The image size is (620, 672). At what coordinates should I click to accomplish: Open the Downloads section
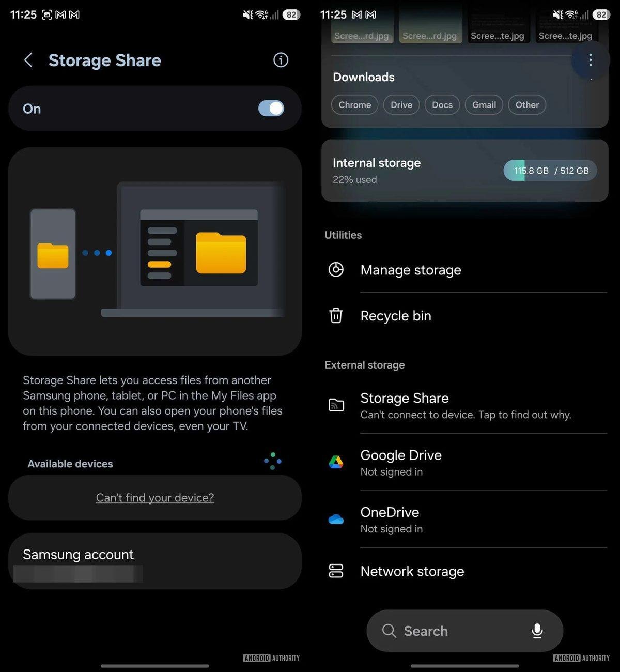pyautogui.click(x=363, y=77)
